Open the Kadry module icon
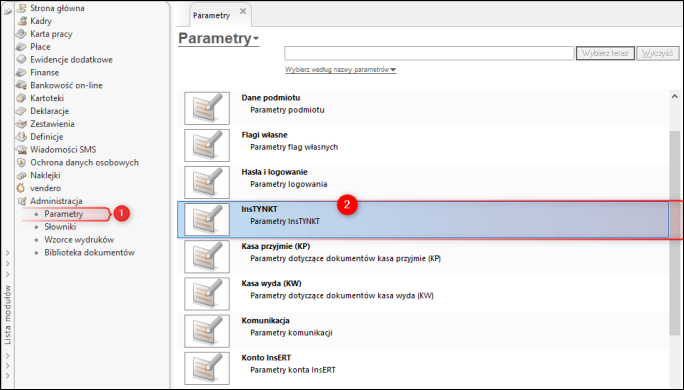The height and width of the screenshot is (390, 684). tap(22, 21)
